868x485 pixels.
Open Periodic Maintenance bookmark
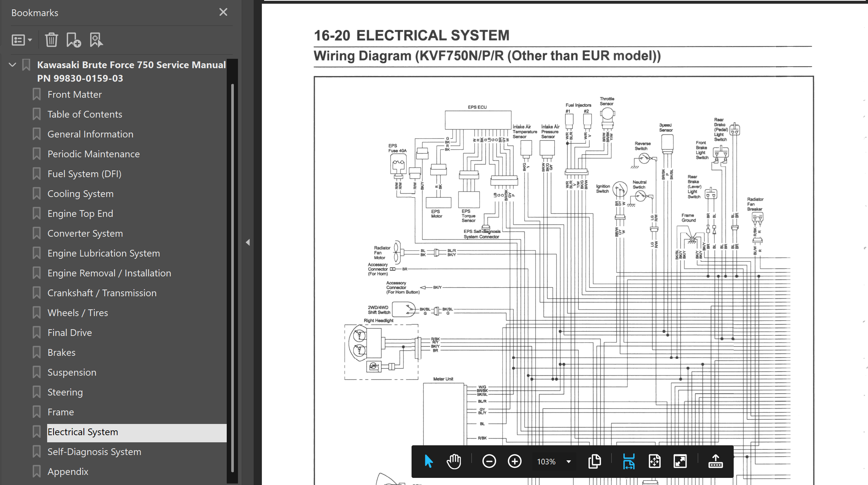click(94, 154)
